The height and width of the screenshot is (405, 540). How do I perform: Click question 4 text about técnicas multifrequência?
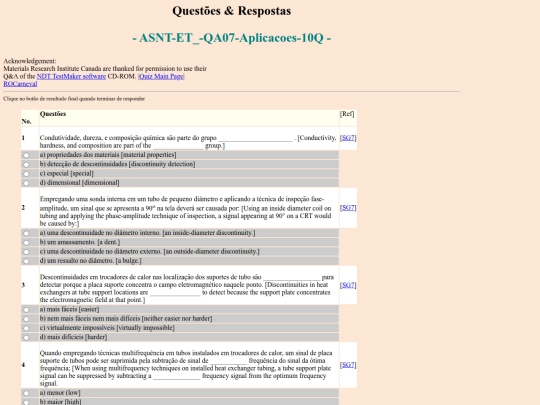(x=186, y=368)
